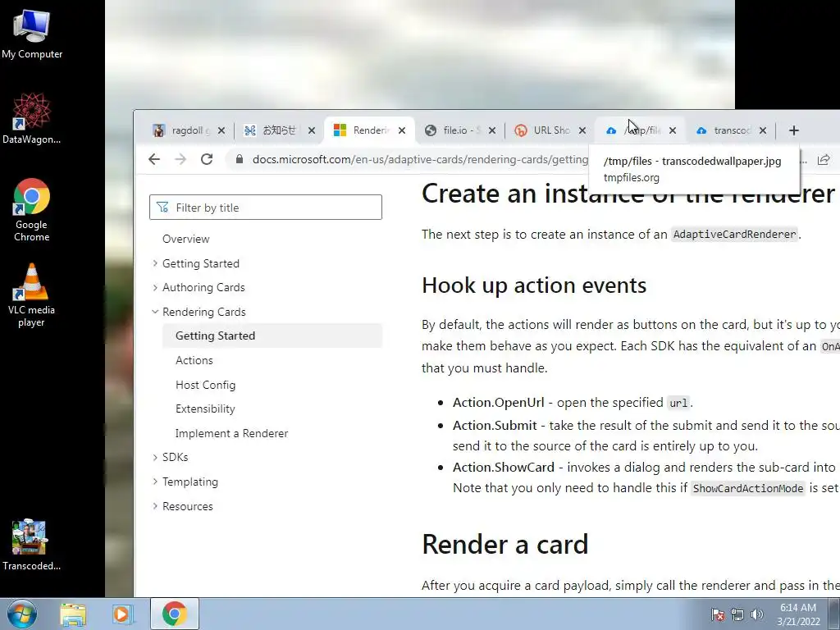Close the /tmp/files tab

(673, 130)
